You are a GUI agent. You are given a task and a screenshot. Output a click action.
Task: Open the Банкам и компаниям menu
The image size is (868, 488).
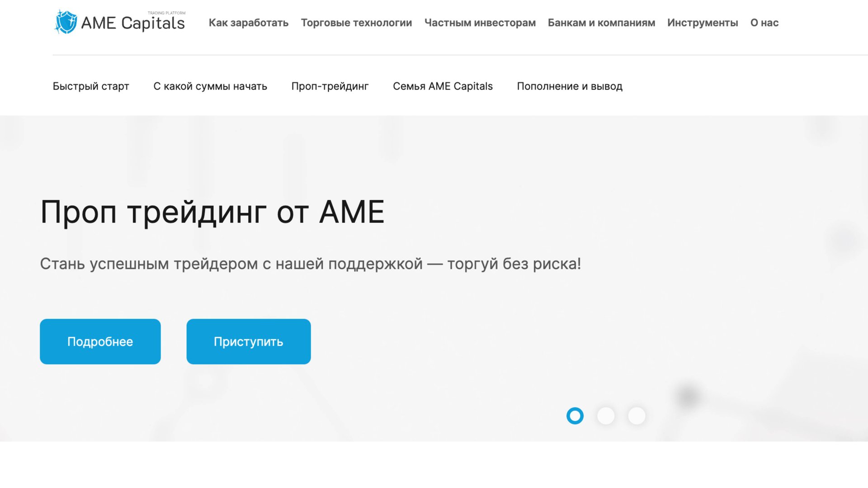click(x=601, y=23)
